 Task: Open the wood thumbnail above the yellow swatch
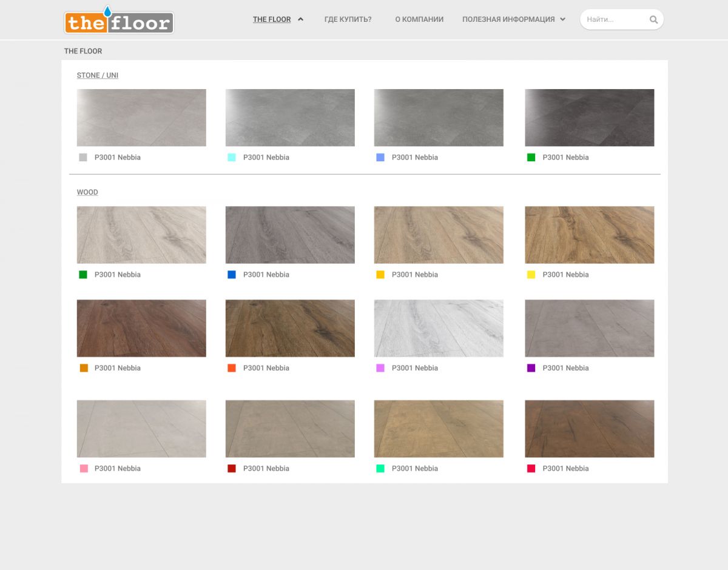(590, 235)
